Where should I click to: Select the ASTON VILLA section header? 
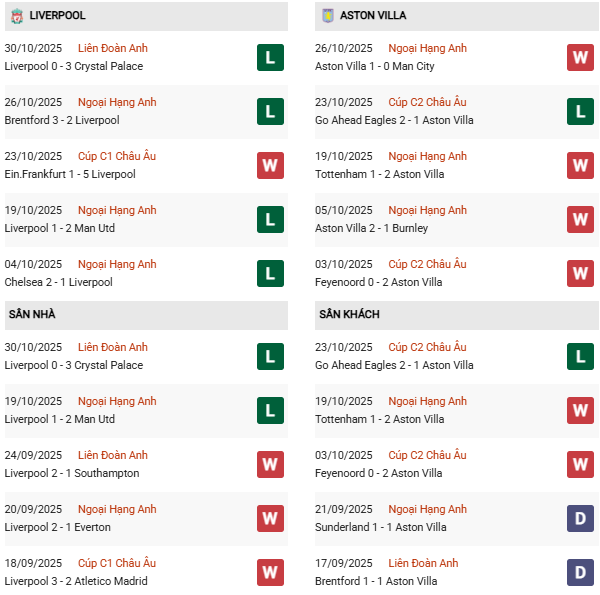[373, 16]
